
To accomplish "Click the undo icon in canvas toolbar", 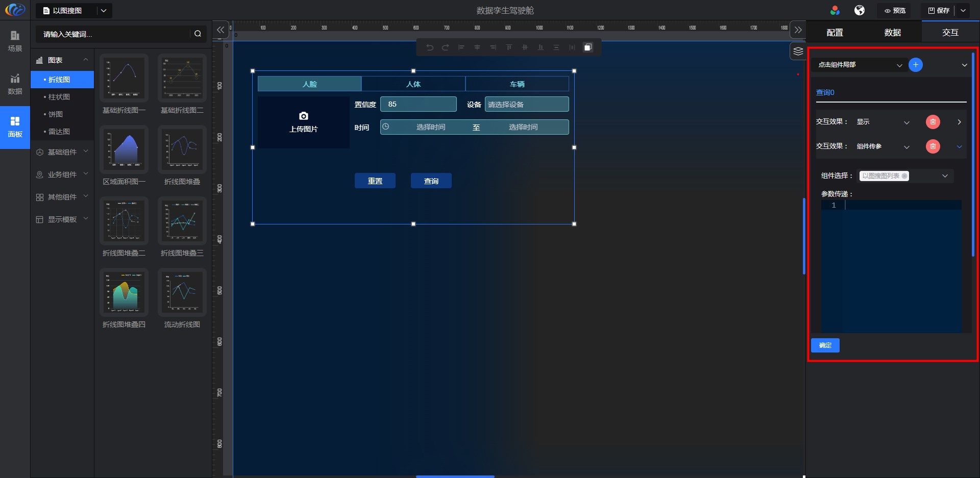I will pos(430,47).
